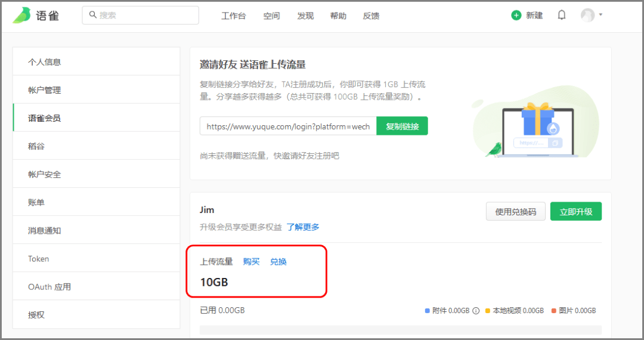
Task: Select 账单 in the sidebar
Action: click(97, 202)
